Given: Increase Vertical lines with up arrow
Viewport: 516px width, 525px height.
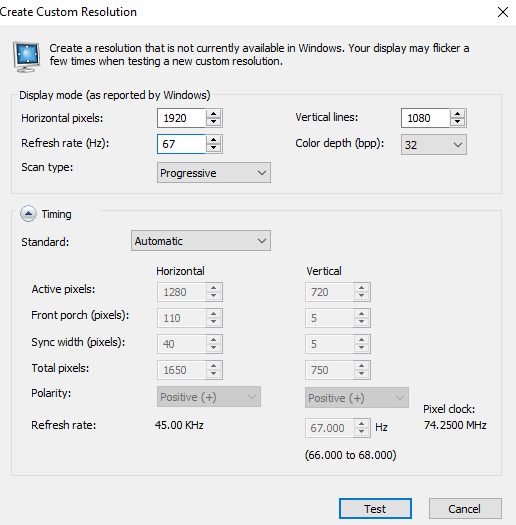Looking at the screenshot, I should point(457,114).
